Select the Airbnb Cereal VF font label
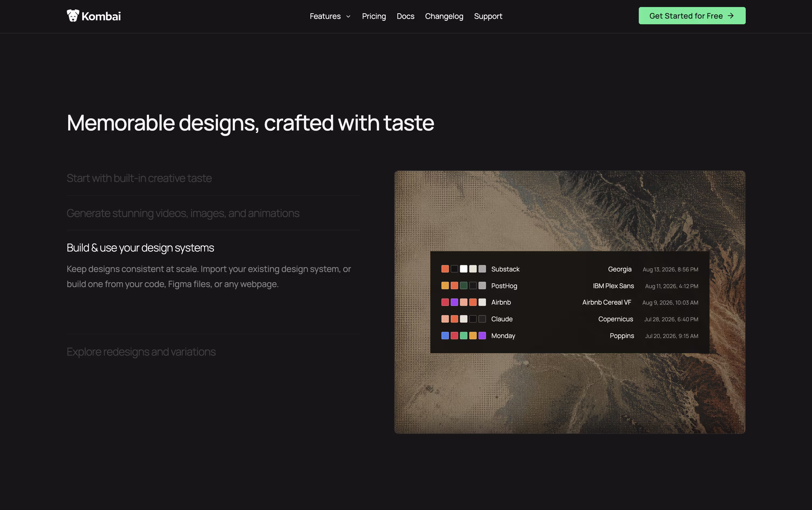This screenshot has height=510, width=812. 607,302
